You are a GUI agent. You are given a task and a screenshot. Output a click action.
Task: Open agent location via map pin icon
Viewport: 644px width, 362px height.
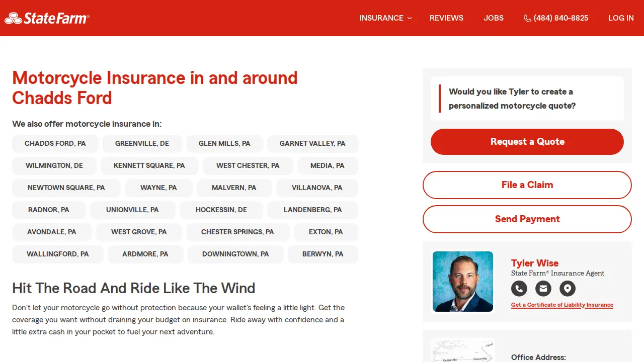pos(568,288)
